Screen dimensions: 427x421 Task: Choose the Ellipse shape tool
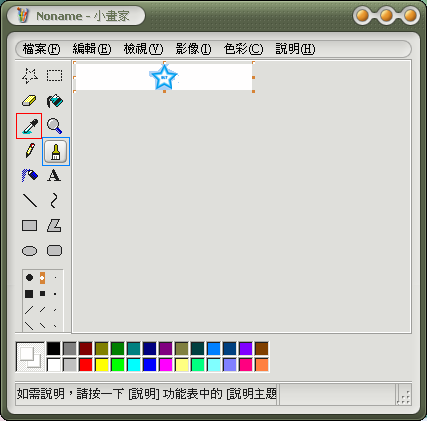tap(30, 251)
